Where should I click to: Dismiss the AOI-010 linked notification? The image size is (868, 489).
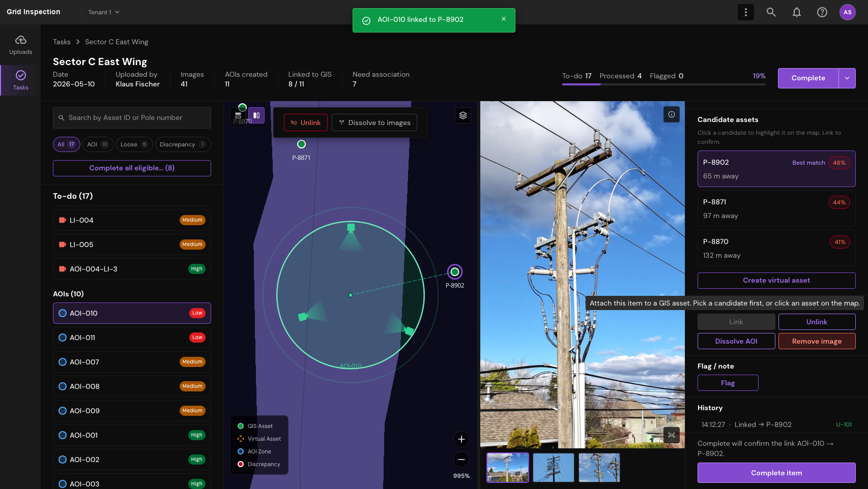(504, 19)
